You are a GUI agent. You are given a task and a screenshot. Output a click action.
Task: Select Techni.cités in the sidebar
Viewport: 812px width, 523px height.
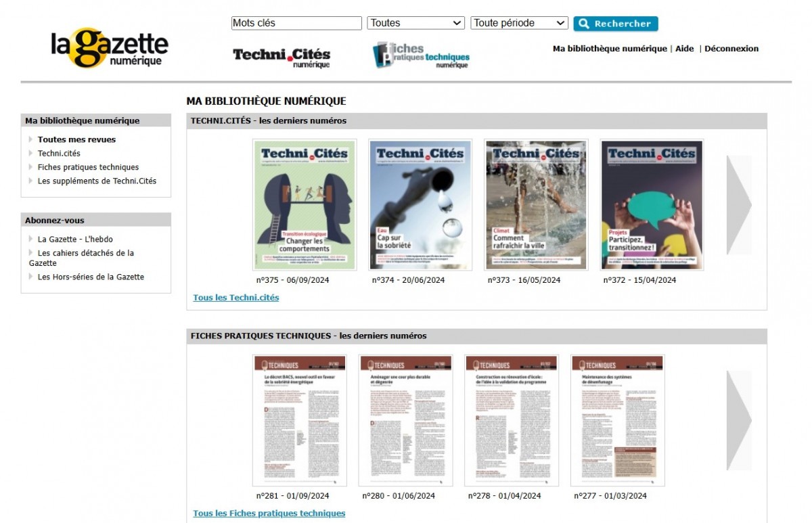point(59,154)
